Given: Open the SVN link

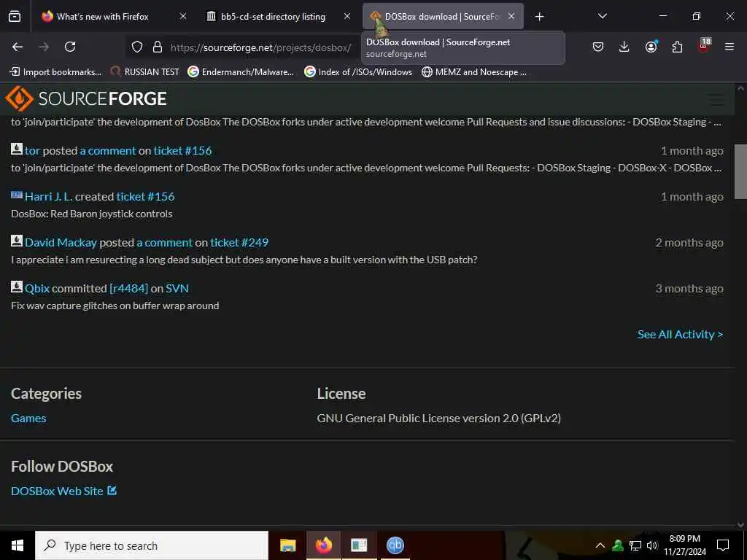Looking at the screenshot, I should 177,288.
